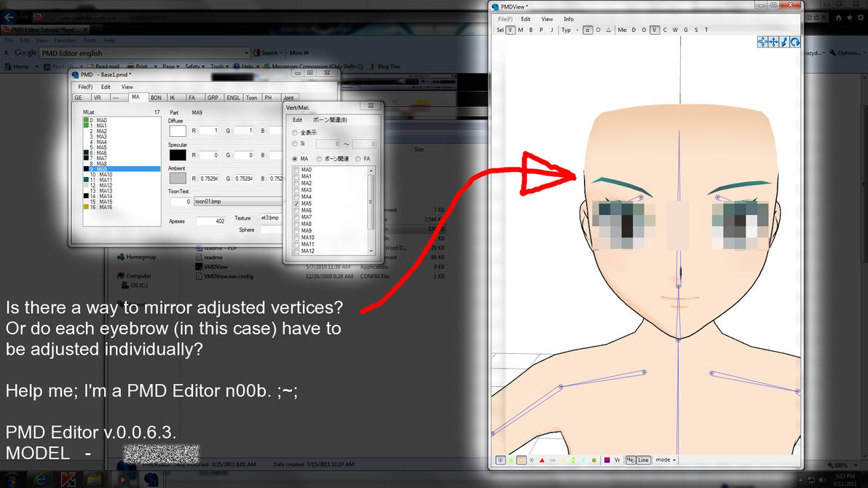Click the Line button in PMDView status bar
868x488 pixels.
click(643, 460)
